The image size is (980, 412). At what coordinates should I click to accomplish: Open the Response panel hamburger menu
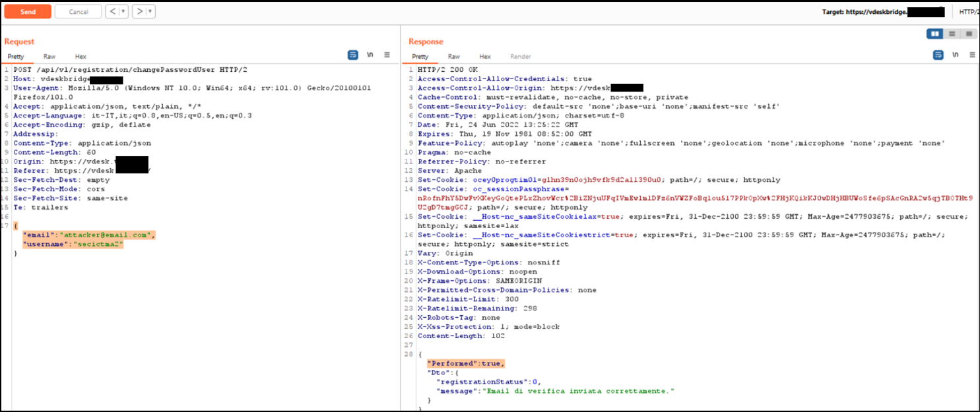[x=971, y=55]
